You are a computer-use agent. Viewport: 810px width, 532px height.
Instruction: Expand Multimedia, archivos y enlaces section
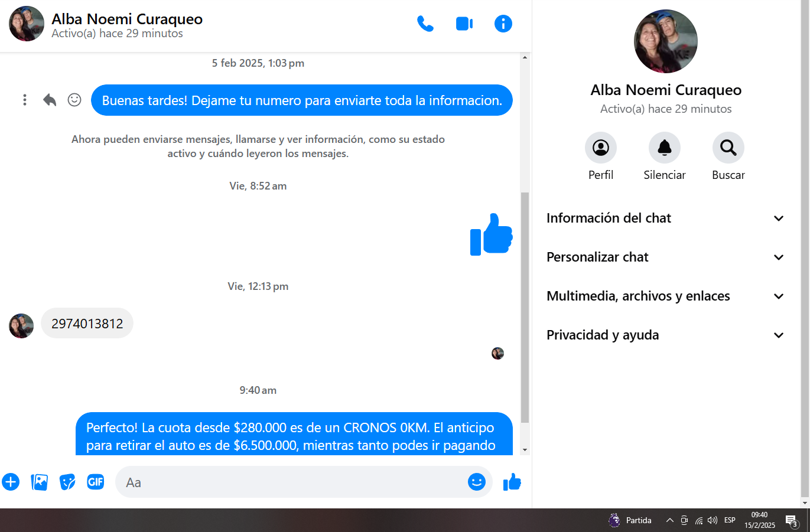click(x=666, y=296)
